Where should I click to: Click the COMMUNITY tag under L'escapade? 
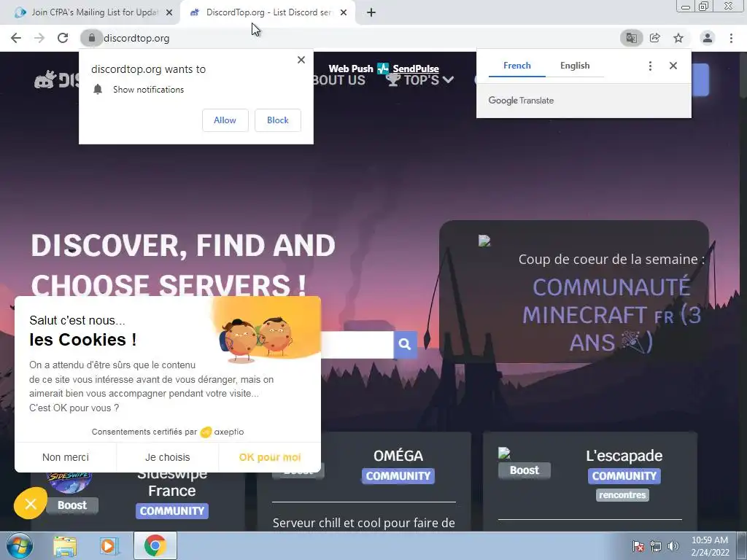point(624,475)
